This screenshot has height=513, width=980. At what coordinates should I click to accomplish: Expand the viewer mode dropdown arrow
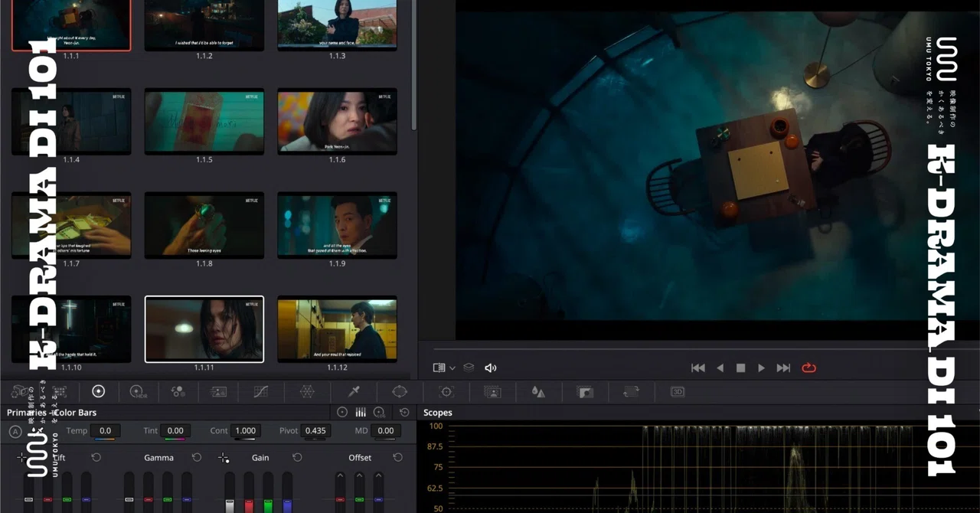[x=452, y=368]
